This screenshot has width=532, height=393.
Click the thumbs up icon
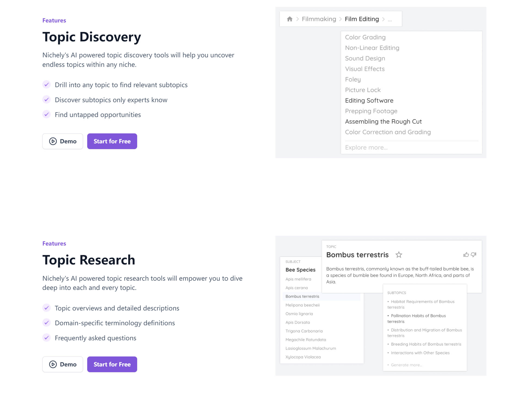pos(466,255)
